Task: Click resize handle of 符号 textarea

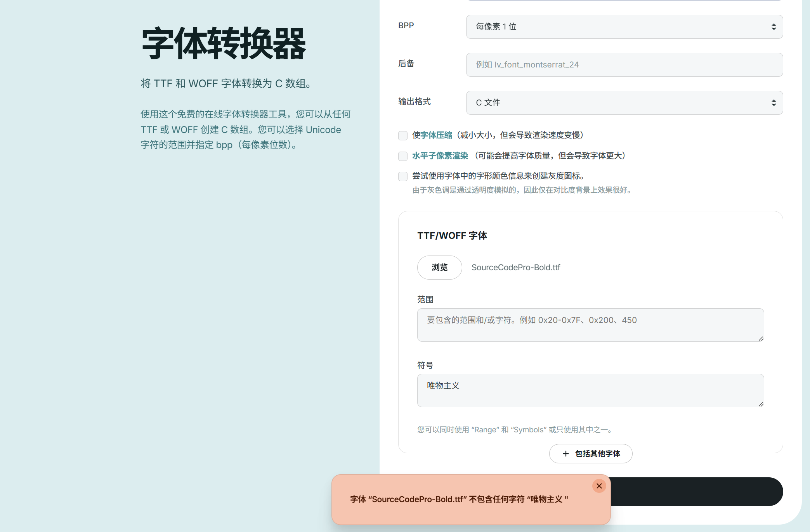Action: [x=761, y=404]
